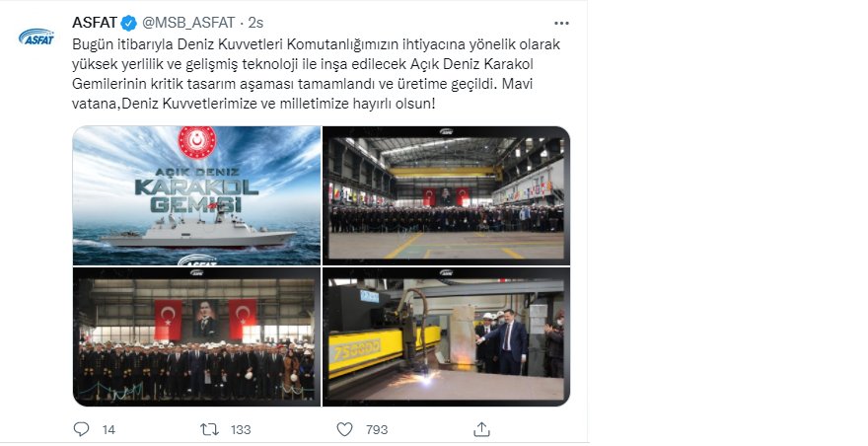The image size is (868, 446).
Task: Click the 14 replies count
Action: (x=108, y=430)
